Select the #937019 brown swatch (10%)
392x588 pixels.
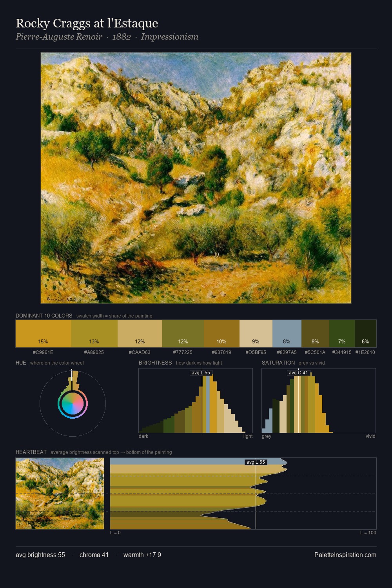[221, 333]
